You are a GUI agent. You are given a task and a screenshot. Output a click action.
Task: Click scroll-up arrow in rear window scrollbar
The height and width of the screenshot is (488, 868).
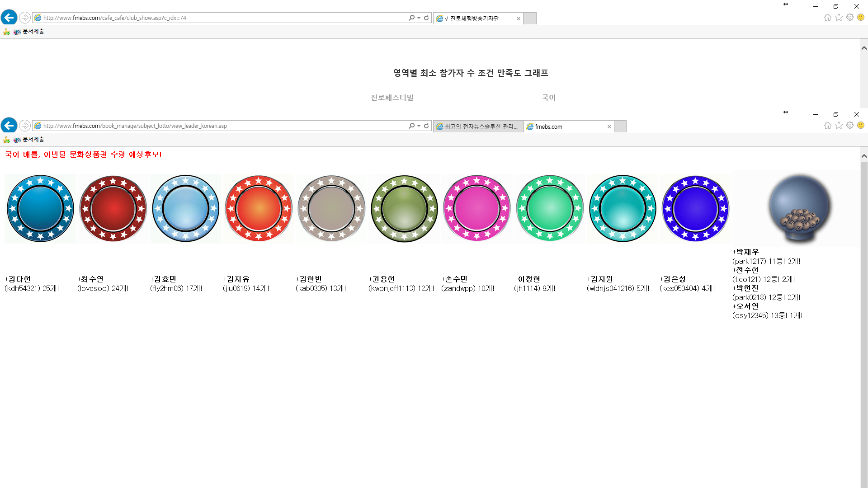(x=864, y=48)
